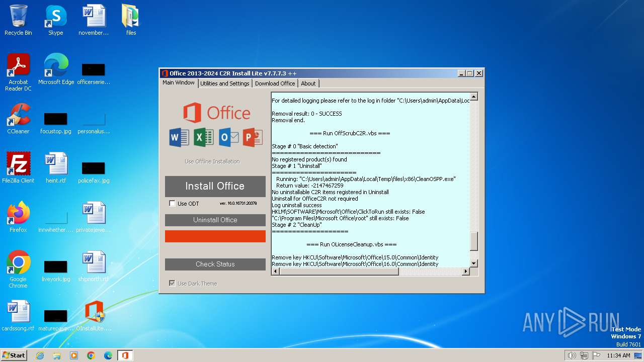Open Windows Explorer from the taskbar
Viewport: 644px width, 362px height.
pos(57,355)
